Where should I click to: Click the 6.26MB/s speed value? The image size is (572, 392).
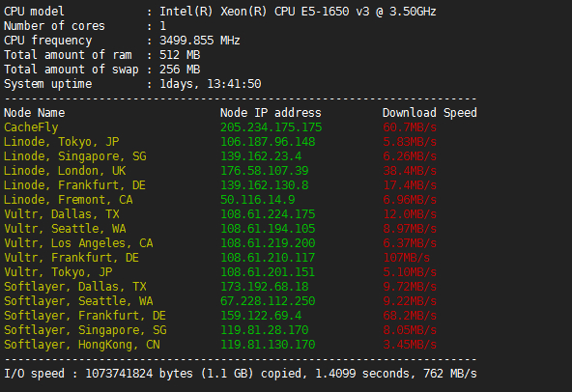coord(410,156)
